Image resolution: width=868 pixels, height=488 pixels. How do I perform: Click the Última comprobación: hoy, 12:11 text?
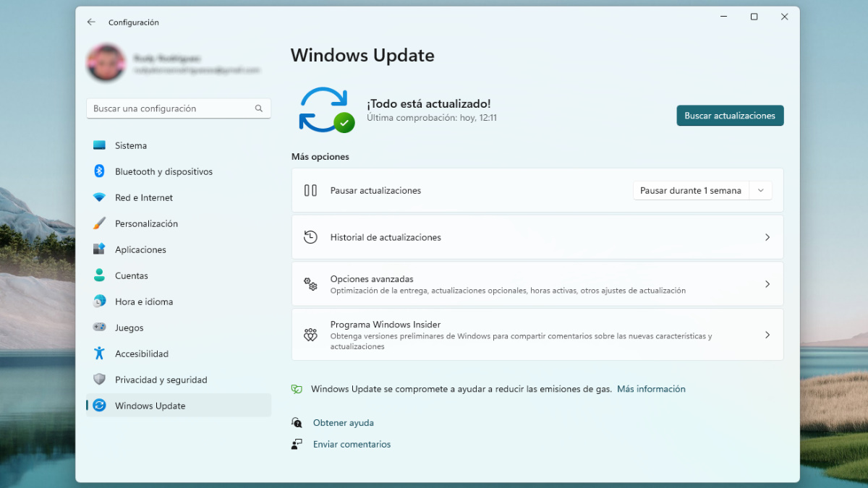tap(432, 118)
